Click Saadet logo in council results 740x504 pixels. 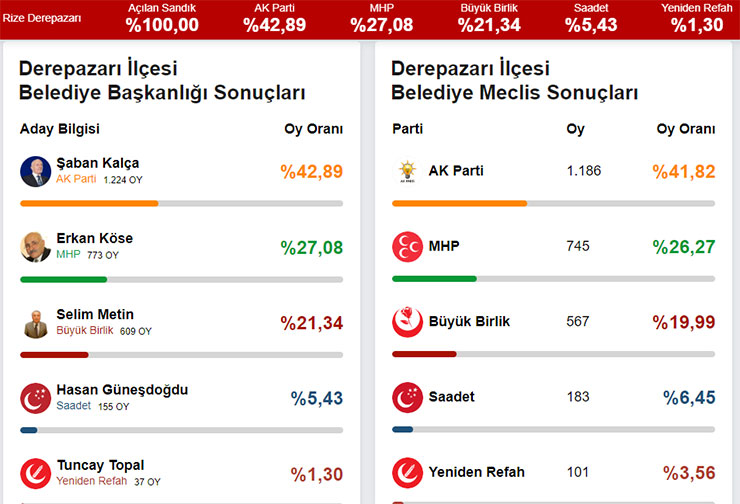[407, 398]
